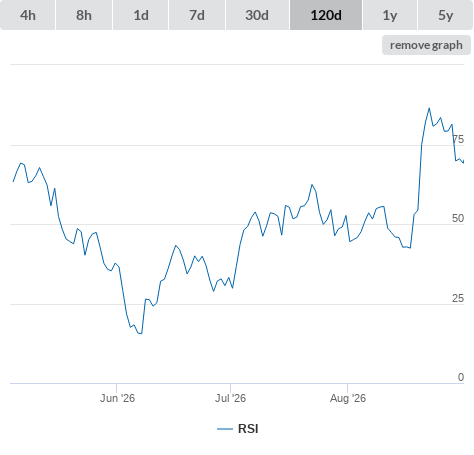Screen dimensions: 474x455
Task: Choose the 7d range tab
Action: tap(197, 15)
